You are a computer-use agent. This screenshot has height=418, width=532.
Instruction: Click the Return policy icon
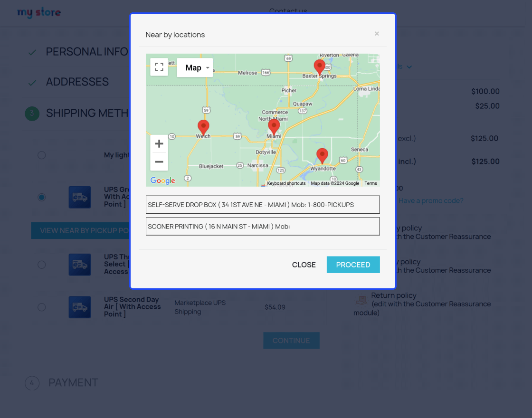(x=361, y=300)
